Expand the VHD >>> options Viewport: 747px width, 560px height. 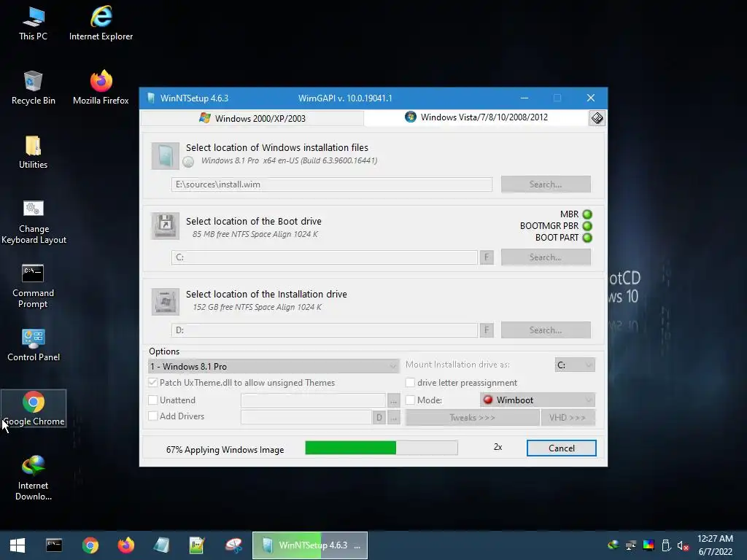pos(568,418)
